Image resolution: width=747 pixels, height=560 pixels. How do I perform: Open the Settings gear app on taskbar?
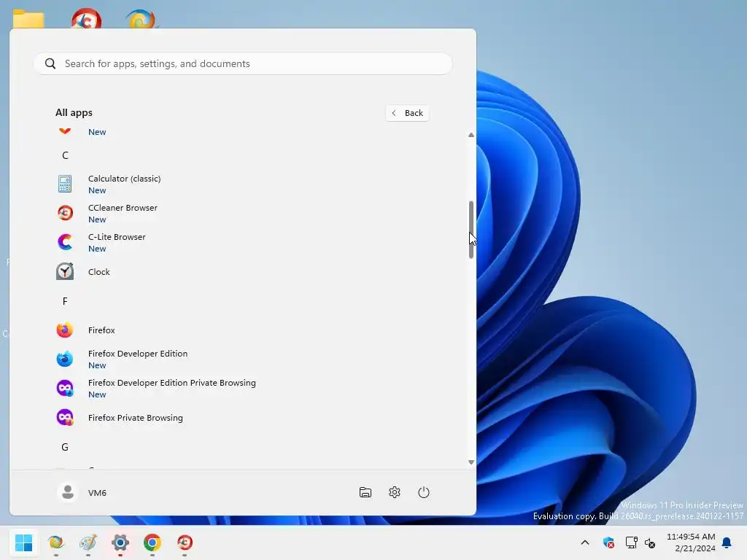coord(120,542)
